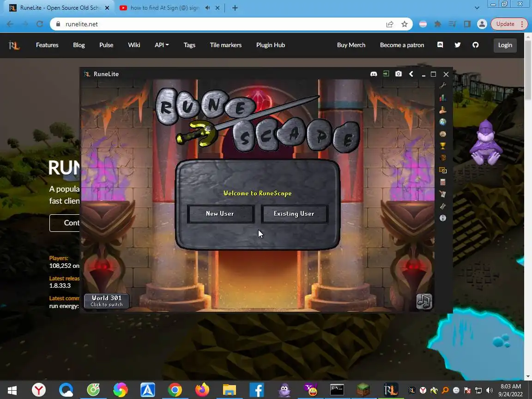
Task: Click the share page icon in address bar
Action: coord(389,24)
